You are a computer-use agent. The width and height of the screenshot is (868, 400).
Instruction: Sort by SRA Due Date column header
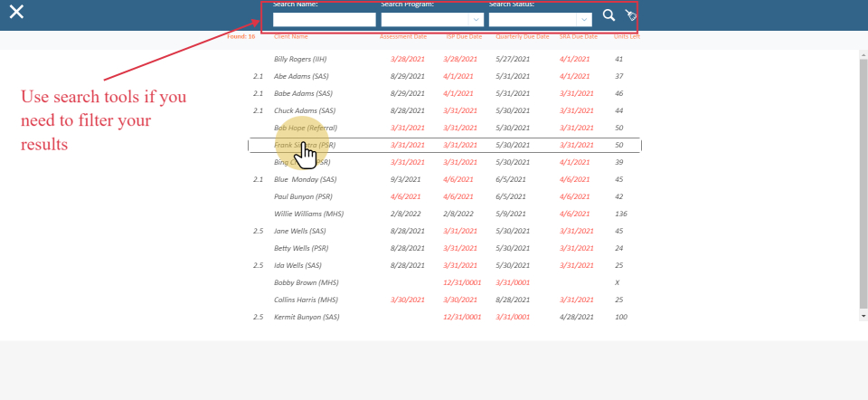(579, 37)
